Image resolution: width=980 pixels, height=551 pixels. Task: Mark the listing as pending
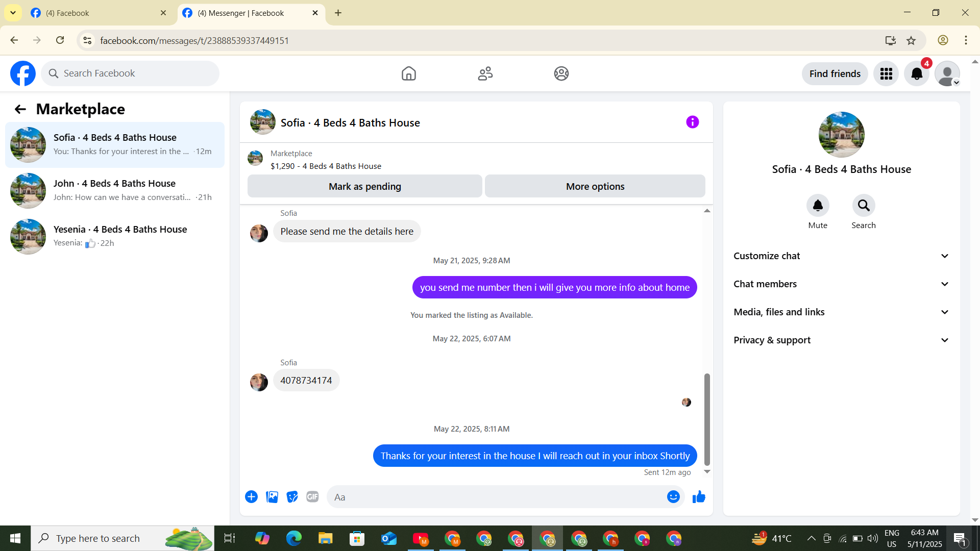coord(365,186)
